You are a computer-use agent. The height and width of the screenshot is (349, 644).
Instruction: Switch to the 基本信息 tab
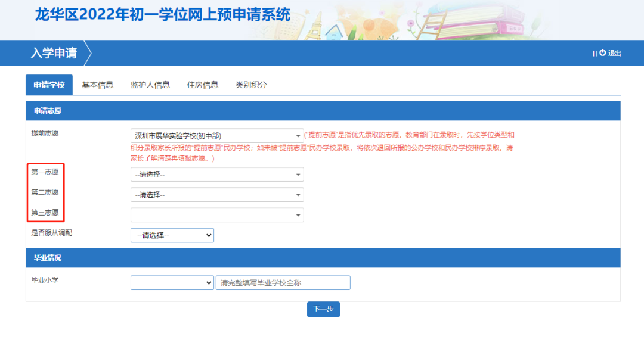coord(98,85)
